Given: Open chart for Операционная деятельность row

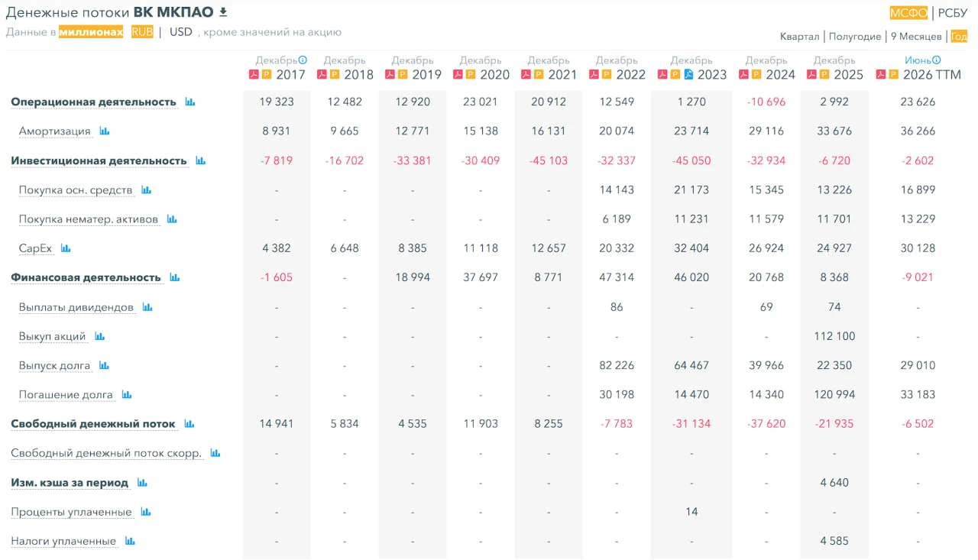Looking at the screenshot, I should (x=190, y=102).
